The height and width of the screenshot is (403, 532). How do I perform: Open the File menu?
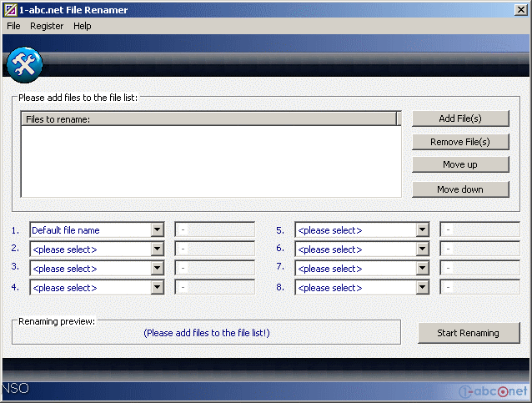click(13, 26)
